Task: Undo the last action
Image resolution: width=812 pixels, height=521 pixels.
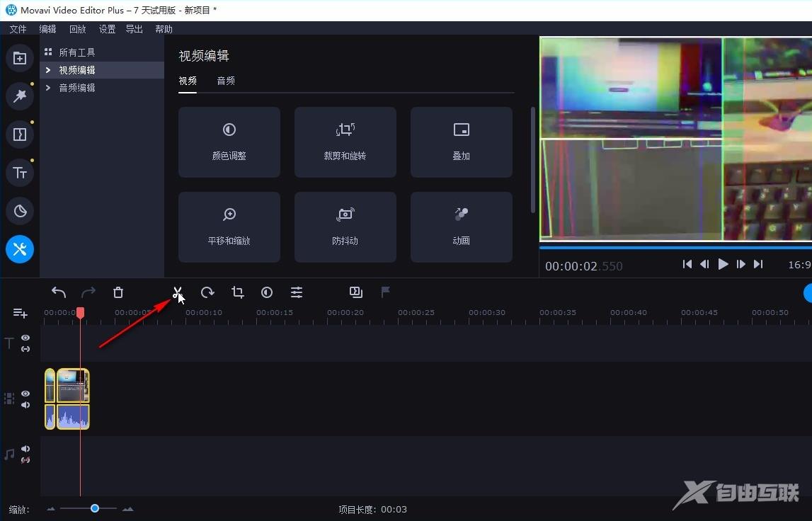Action: point(59,292)
